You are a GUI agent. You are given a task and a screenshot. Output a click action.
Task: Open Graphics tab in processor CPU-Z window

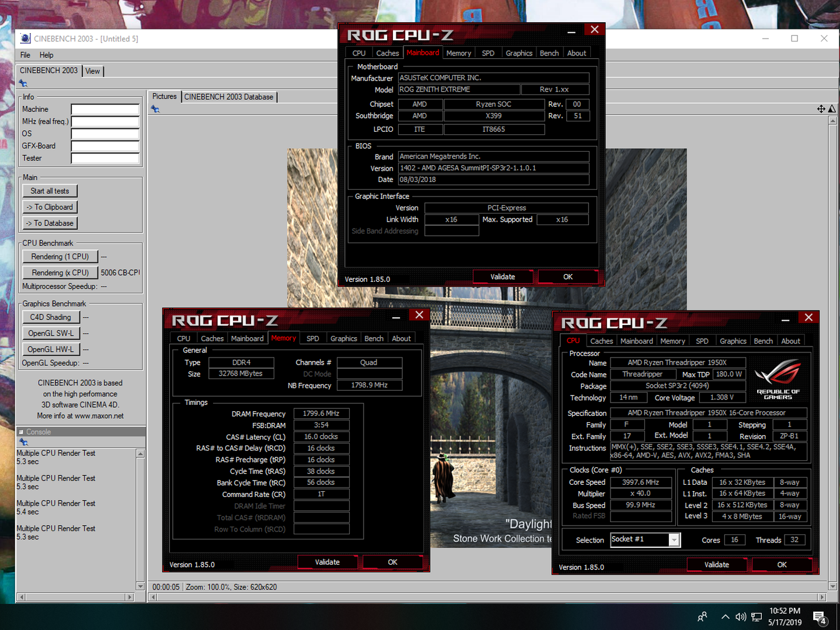point(733,341)
